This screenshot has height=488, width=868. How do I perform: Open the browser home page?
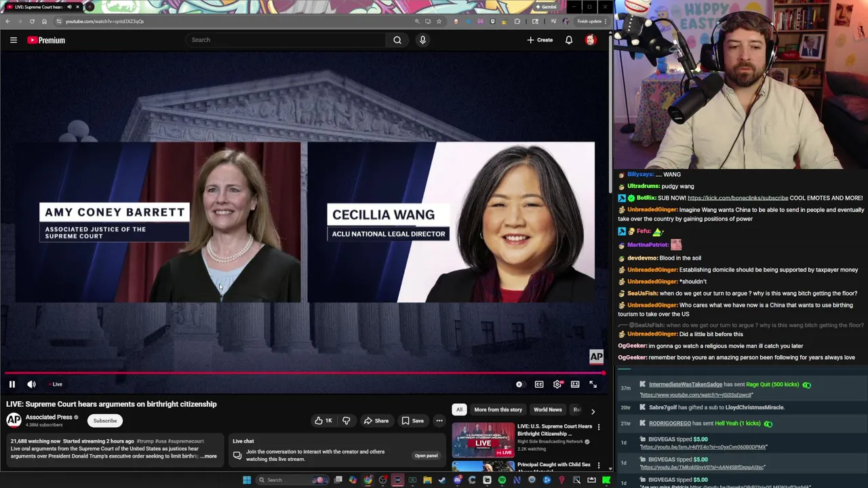coord(44,21)
